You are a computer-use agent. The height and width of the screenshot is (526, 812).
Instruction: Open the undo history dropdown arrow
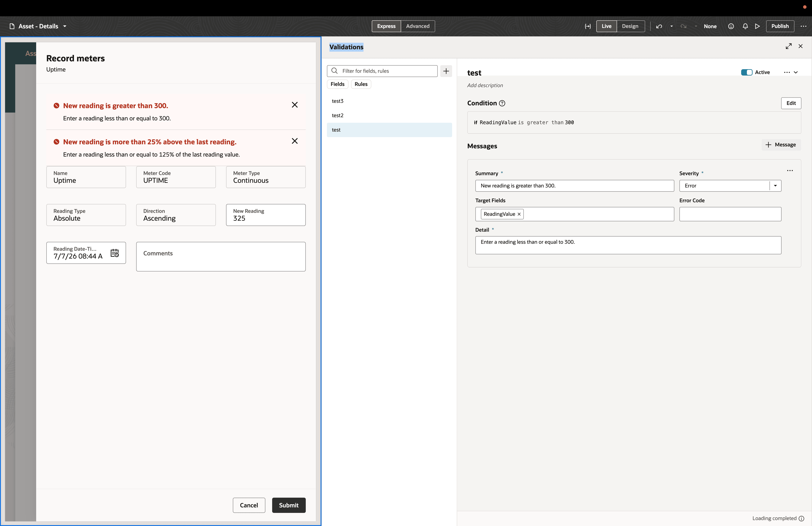coord(671,26)
